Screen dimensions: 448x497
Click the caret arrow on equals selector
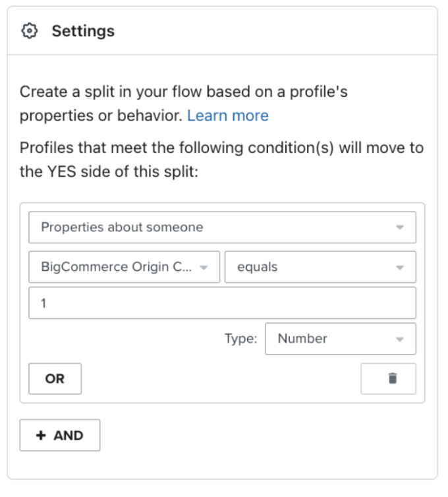point(399,267)
